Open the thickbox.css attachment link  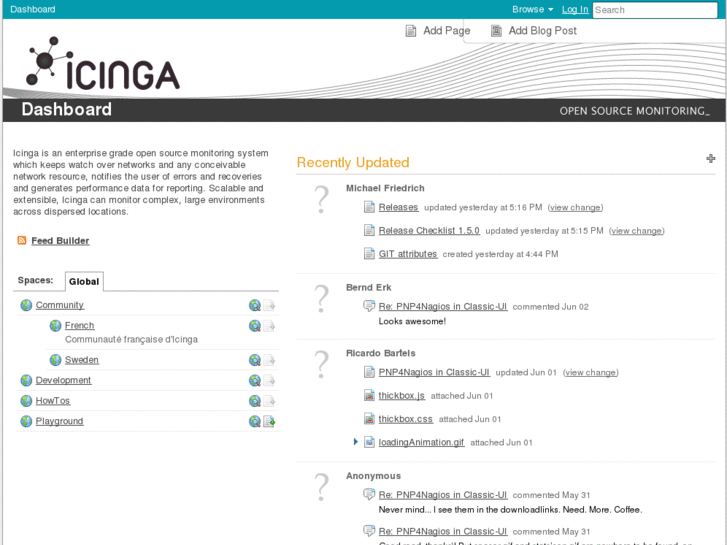[x=405, y=419]
